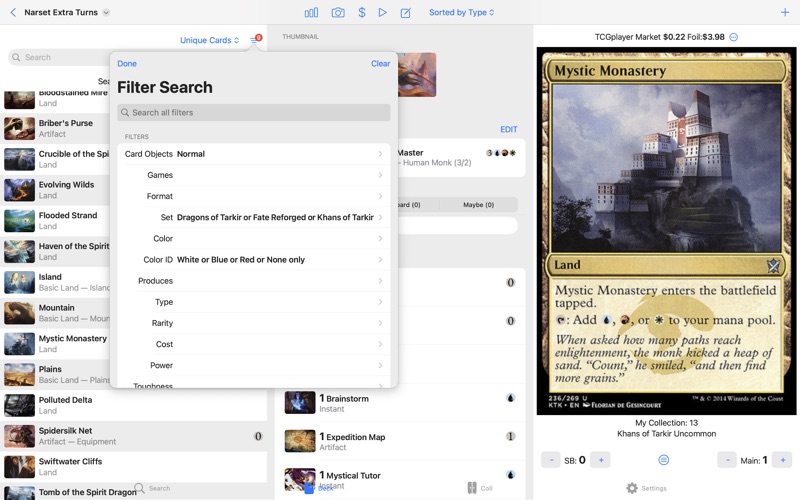This screenshot has height=500, width=800.
Task: Expand the Produces filter row
Action: (254, 281)
